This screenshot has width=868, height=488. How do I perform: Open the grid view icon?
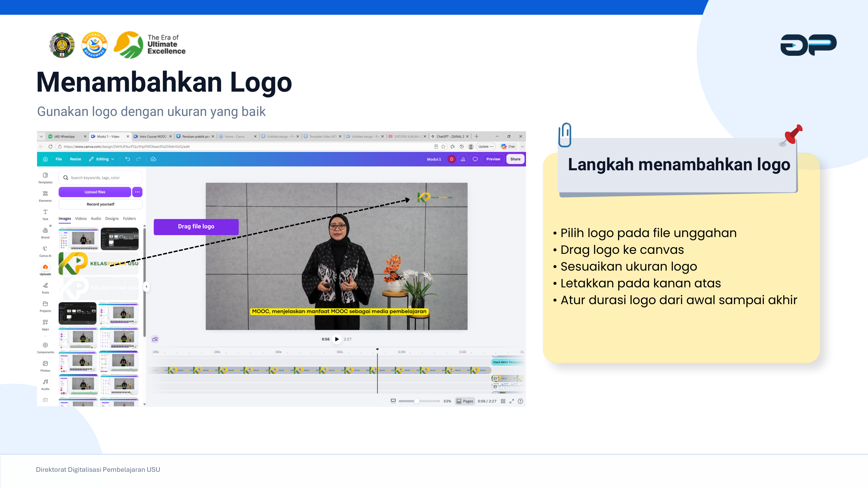coord(503,401)
